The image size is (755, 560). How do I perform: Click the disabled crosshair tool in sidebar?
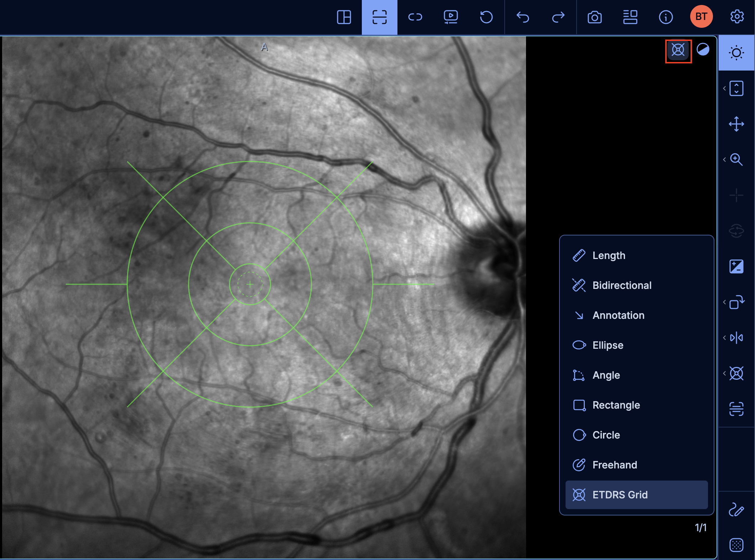pyautogui.click(x=736, y=195)
